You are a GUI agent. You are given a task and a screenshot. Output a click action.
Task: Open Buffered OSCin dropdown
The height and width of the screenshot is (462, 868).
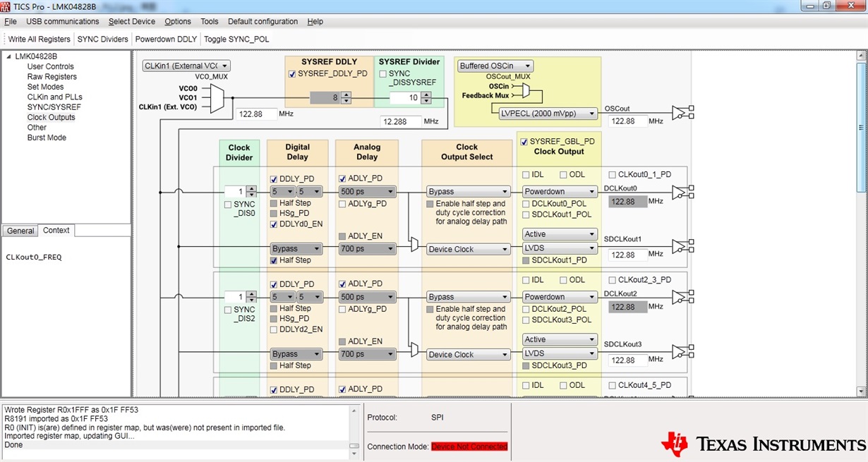495,66
